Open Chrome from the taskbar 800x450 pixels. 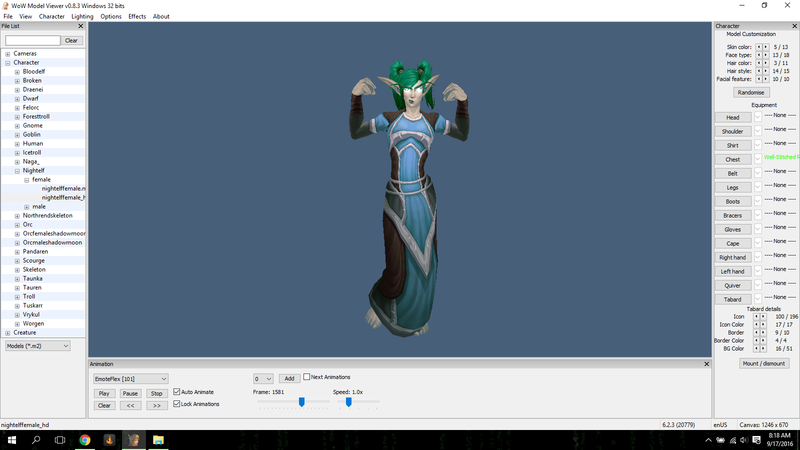tap(85, 440)
